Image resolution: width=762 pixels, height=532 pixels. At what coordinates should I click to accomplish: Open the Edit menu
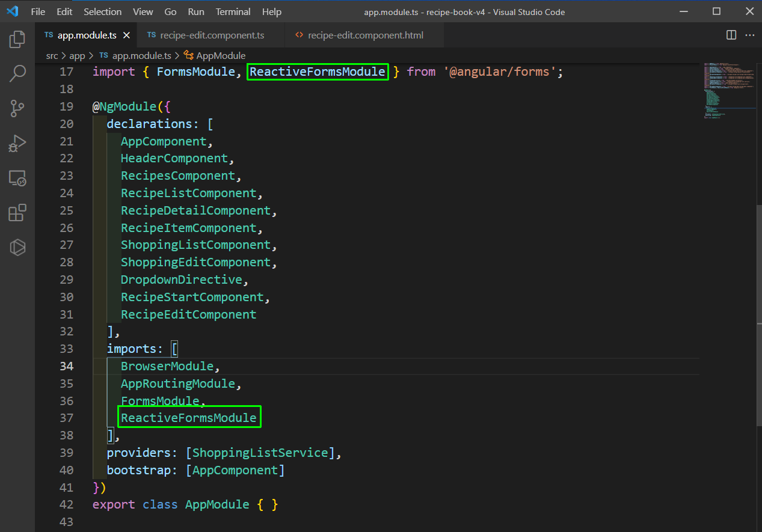pyautogui.click(x=64, y=11)
